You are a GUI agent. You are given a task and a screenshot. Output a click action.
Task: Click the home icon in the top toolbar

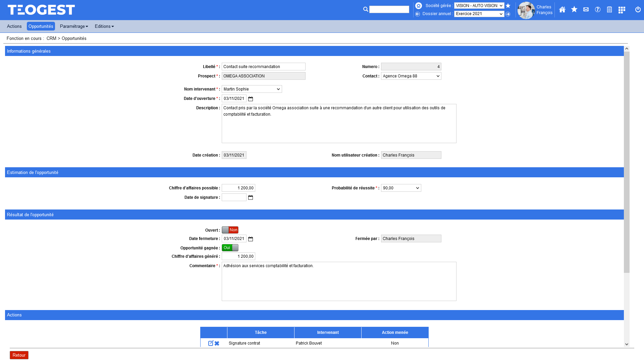562,10
